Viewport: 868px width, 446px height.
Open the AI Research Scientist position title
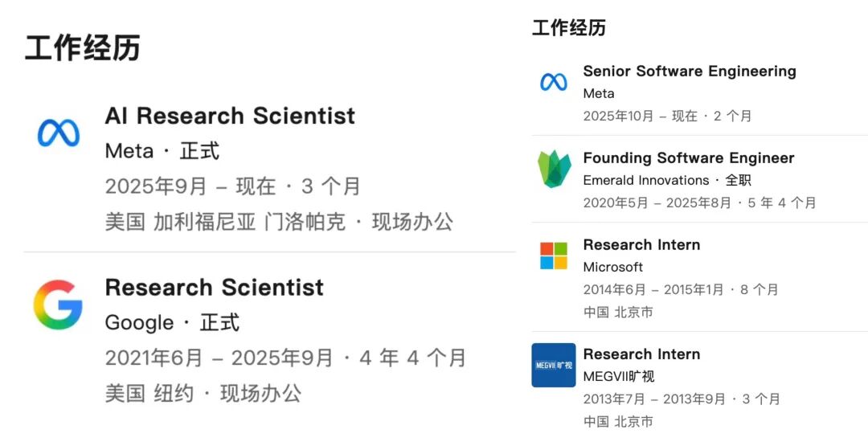[230, 116]
